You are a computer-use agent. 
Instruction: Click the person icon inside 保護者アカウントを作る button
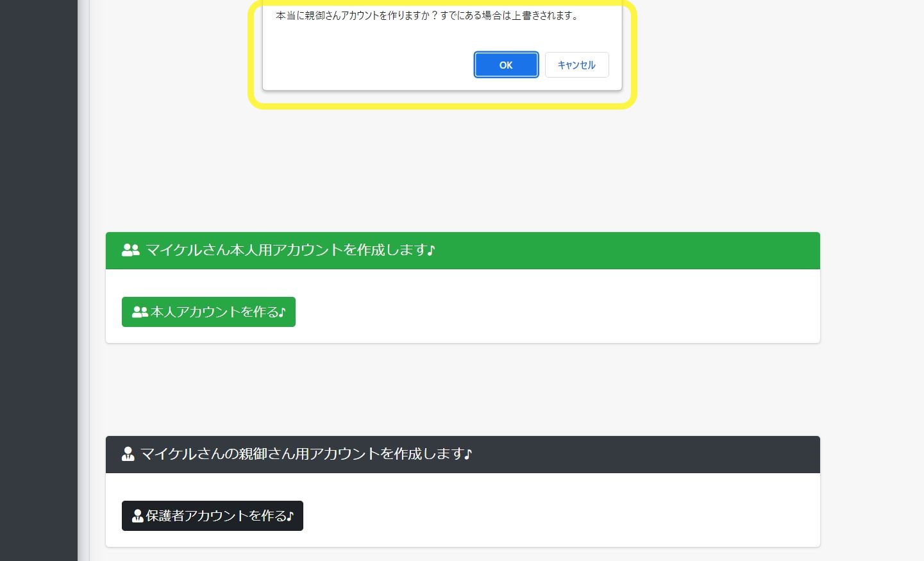coord(138,515)
